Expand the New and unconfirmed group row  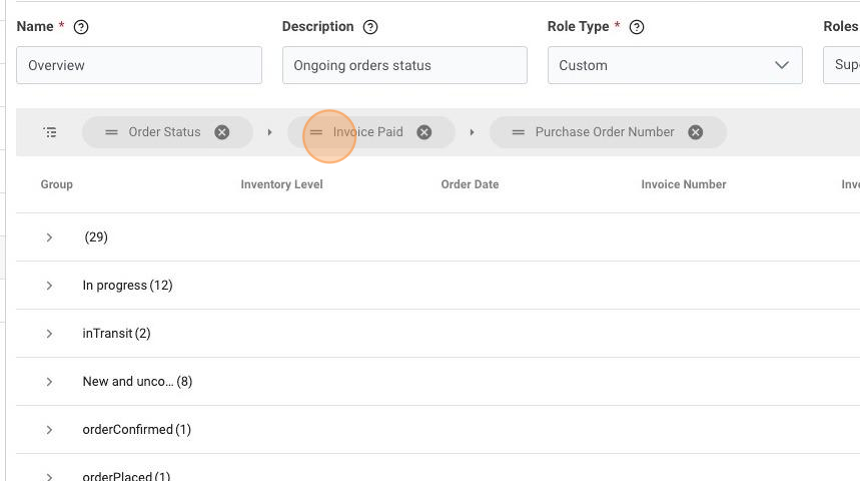(x=49, y=381)
